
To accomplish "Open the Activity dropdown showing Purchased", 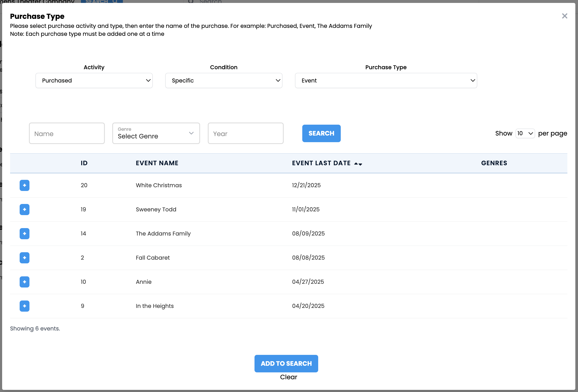I will pyautogui.click(x=94, y=81).
